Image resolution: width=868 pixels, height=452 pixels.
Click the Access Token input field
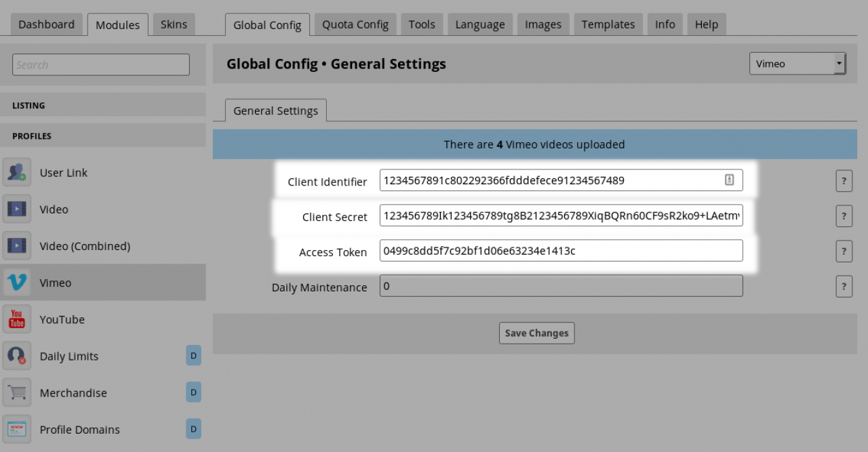[x=561, y=251]
